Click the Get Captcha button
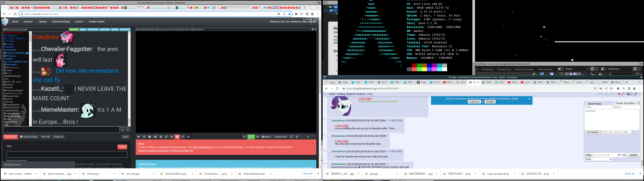This screenshot has height=181, width=644. (593, 132)
